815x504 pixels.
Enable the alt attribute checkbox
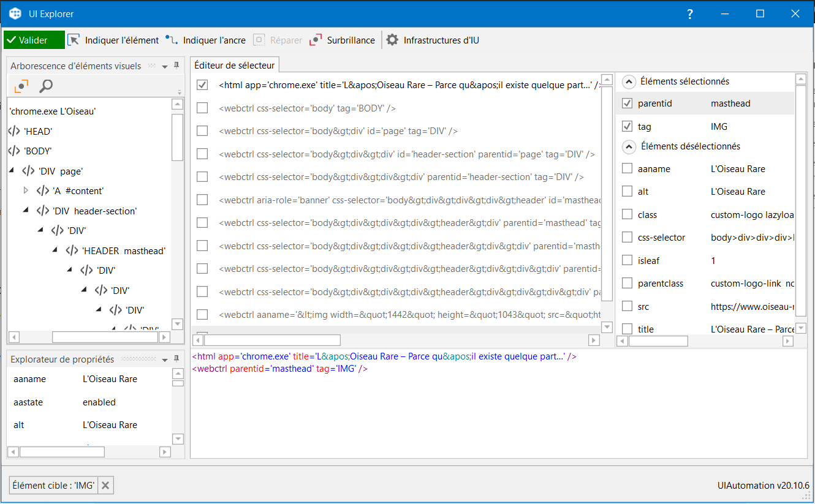[627, 192]
